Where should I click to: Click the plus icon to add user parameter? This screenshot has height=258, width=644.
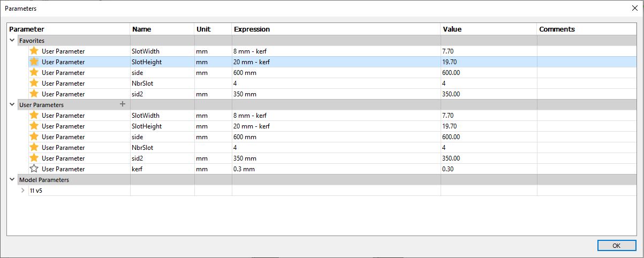(x=122, y=104)
